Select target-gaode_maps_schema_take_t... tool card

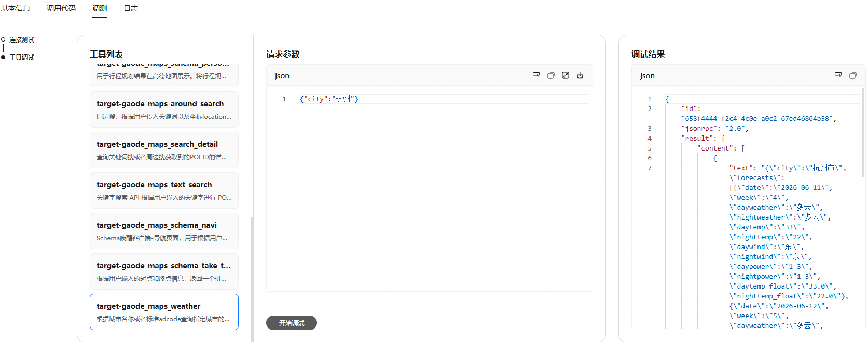pos(164,271)
